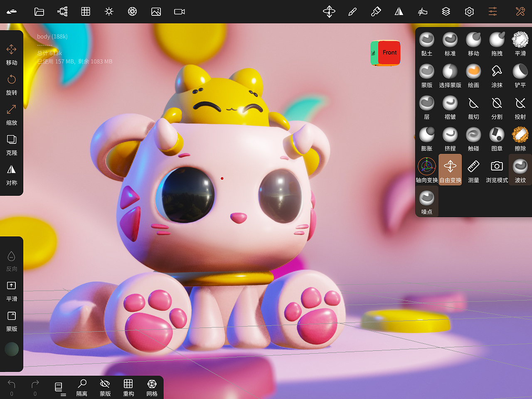Toggle the 反向 invert modifier

[12, 261]
